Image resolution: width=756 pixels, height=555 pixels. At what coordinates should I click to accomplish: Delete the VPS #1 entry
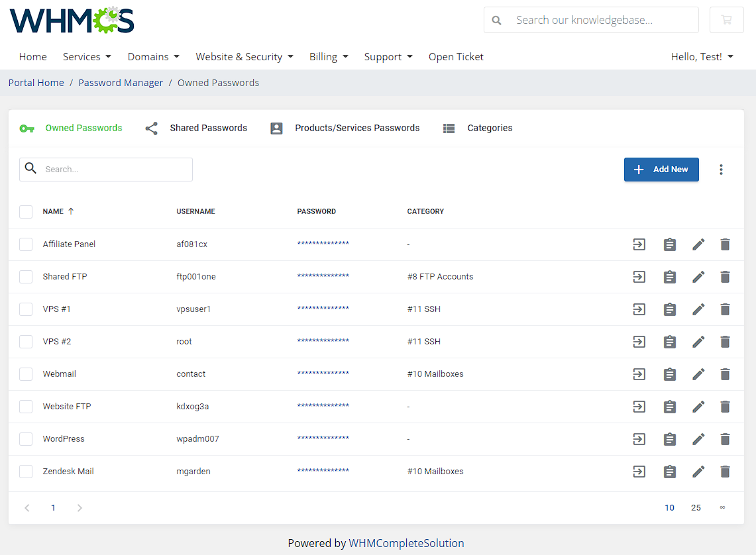point(725,309)
